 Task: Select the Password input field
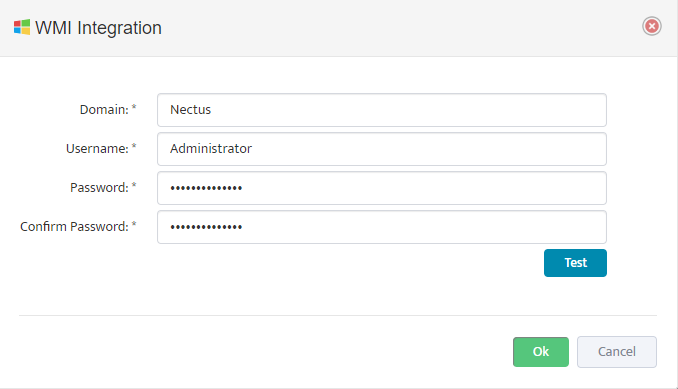(382, 188)
